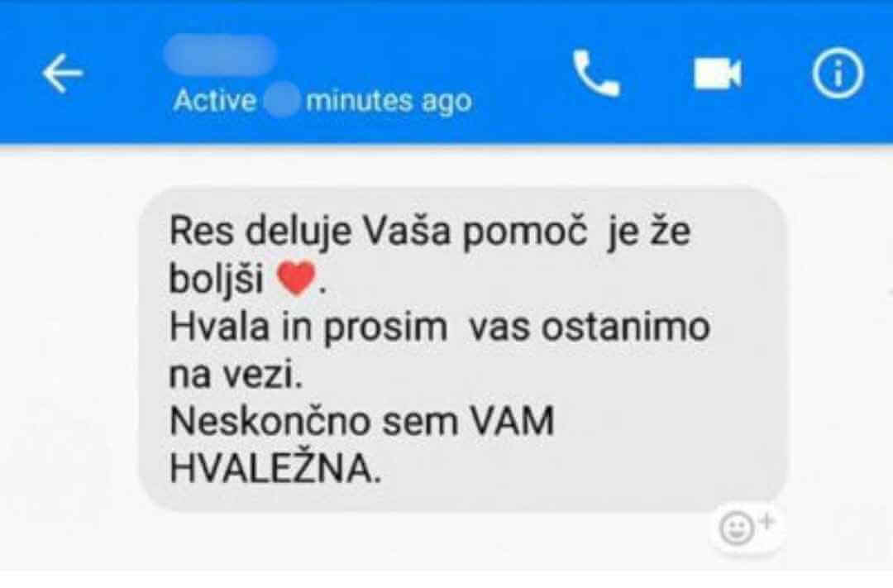Start a video call with camera icon

[718, 74]
